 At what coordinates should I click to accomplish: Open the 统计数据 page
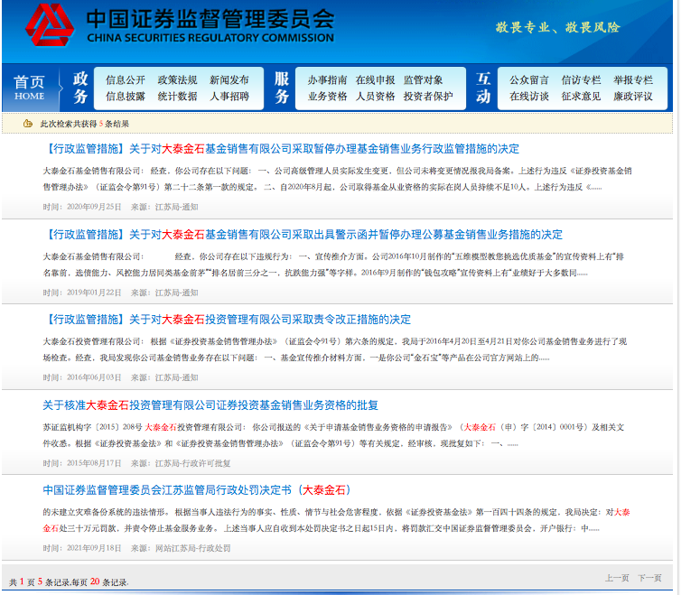(177, 97)
